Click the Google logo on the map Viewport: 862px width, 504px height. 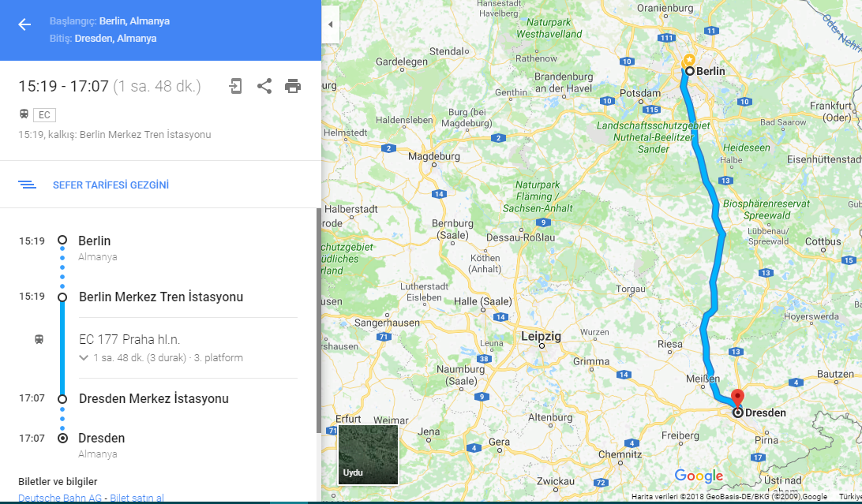pos(699,476)
